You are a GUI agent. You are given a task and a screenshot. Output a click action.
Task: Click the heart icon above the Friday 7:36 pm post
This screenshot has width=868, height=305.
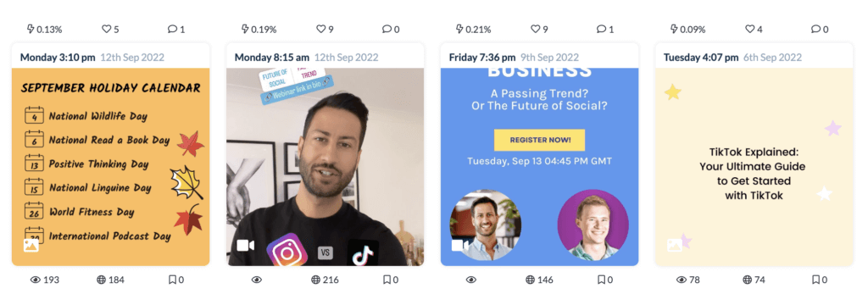(x=536, y=29)
